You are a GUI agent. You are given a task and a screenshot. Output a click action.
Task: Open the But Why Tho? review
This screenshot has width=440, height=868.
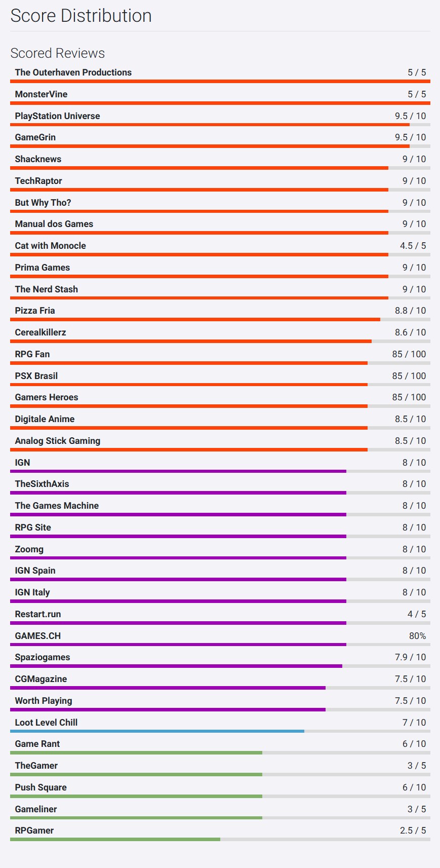click(x=43, y=203)
